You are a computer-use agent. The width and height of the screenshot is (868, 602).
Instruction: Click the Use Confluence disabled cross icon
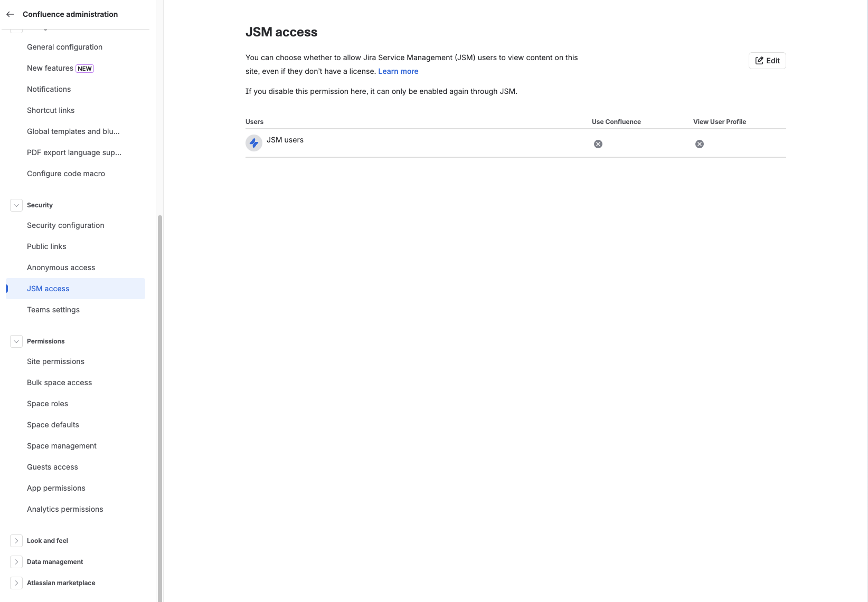tap(598, 144)
